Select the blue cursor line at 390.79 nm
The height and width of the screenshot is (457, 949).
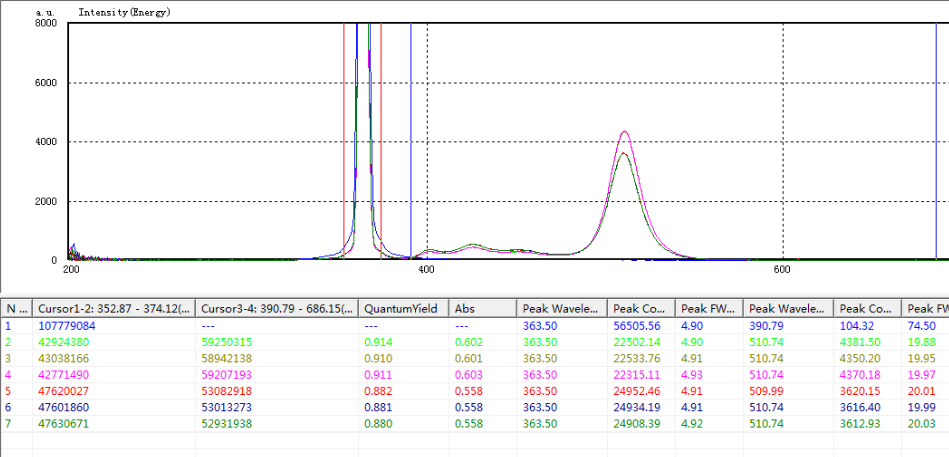(x=411, y=140)
